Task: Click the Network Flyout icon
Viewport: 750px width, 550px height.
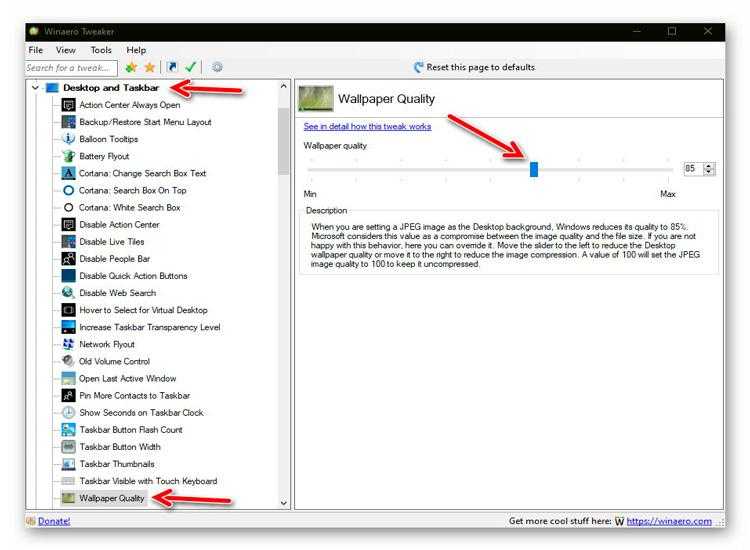Action: [68, 344]
